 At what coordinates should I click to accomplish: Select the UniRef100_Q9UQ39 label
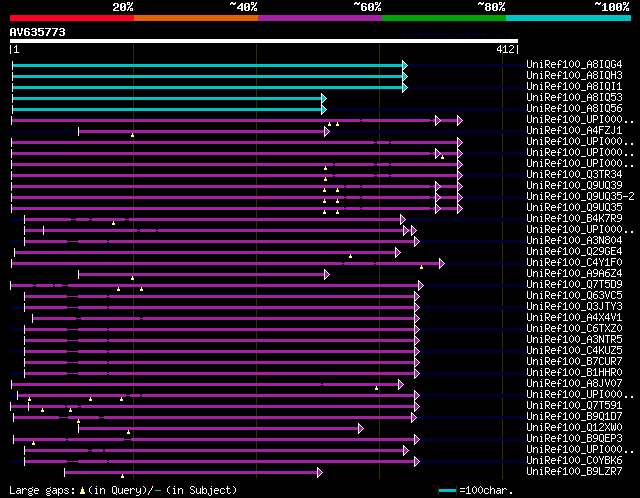tap(574, 185)
